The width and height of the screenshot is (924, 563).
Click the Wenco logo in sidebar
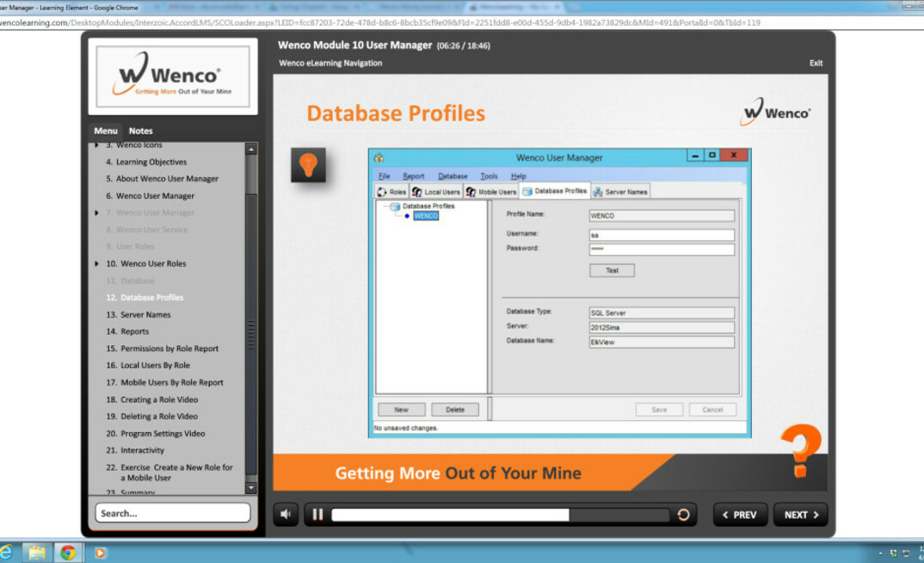point(173,77)
